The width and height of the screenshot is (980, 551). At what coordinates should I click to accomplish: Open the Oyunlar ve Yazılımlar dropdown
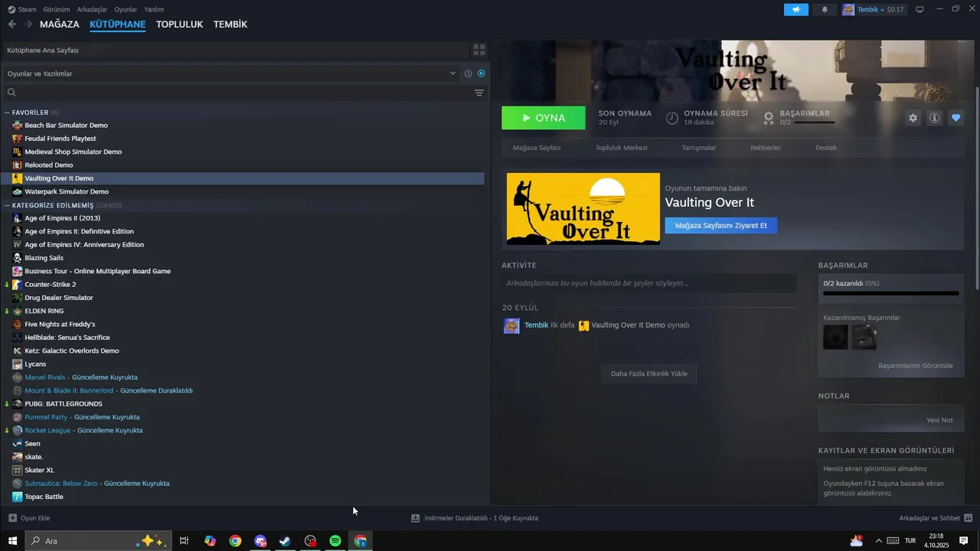[x=230, y=73]
